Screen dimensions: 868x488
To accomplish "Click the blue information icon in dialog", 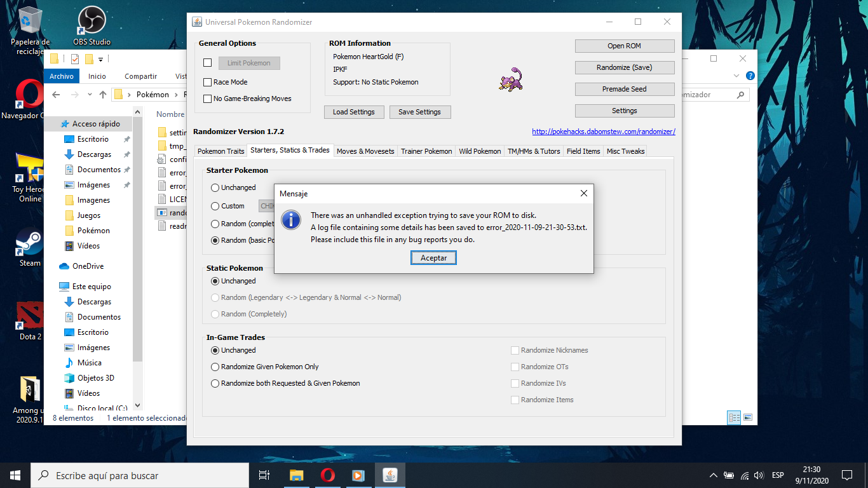I will point(291,220).
